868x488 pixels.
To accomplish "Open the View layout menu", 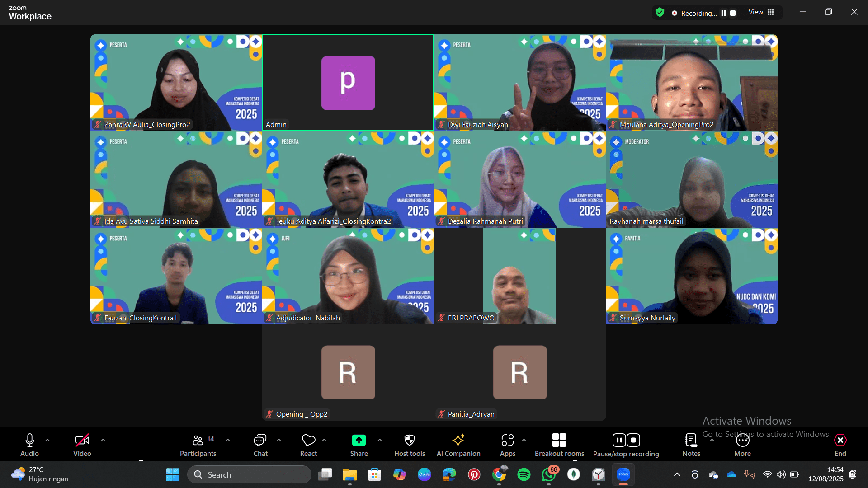I will pyautogui.click(x=761, y=12).
